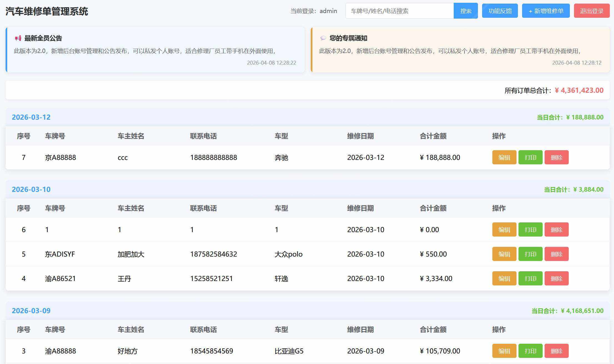Image resolution: width=614 pixels, height=364 pixels.
Task: Click the 2026-03-12 date heading
Action: tap(31, 117)
